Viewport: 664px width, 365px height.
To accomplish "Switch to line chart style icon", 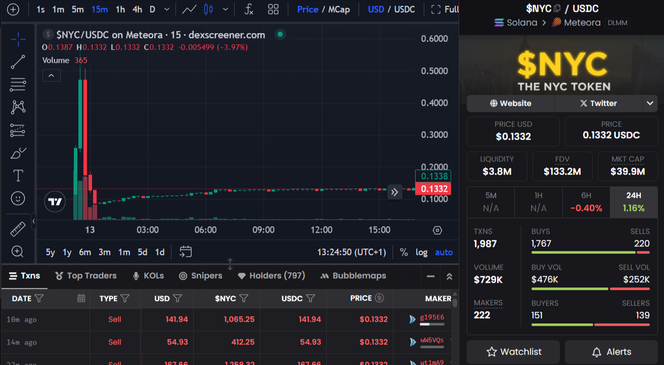I will pos(189,9).
